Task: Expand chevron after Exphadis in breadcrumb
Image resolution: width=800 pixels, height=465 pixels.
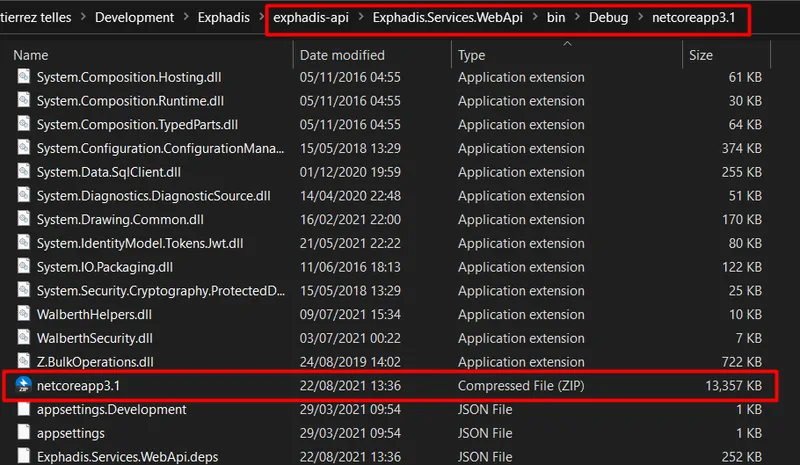Action: [x=261, y=17]
